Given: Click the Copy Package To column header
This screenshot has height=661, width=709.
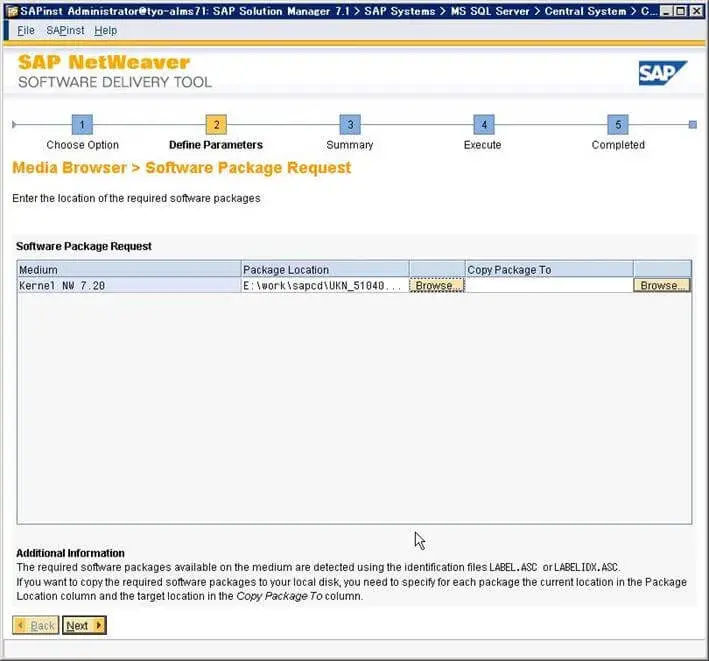Looking at the screenshot, I should (549, 269).
